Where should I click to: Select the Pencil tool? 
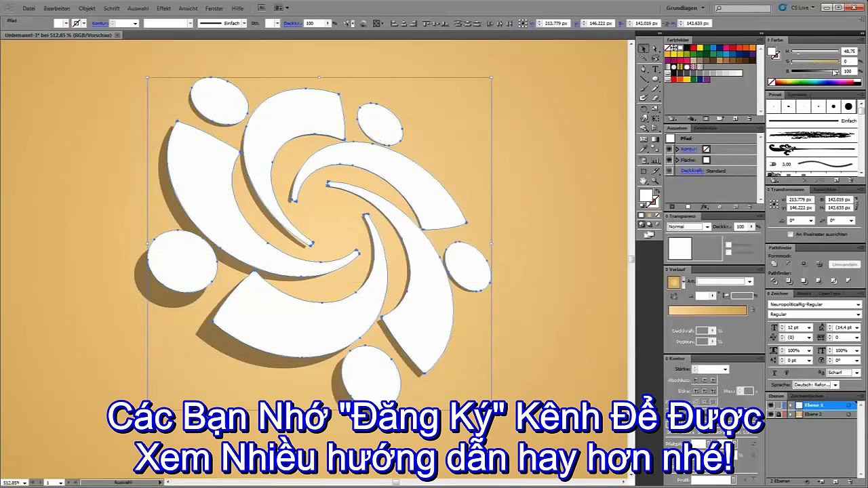point(655,89)
